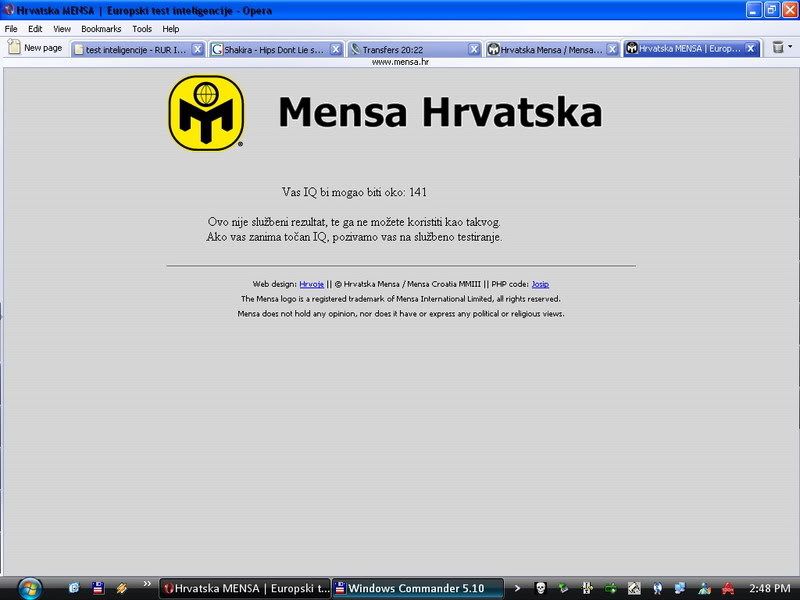Close the active 'Hrvatska MENSA | Europ...' tab

point(751,48)
